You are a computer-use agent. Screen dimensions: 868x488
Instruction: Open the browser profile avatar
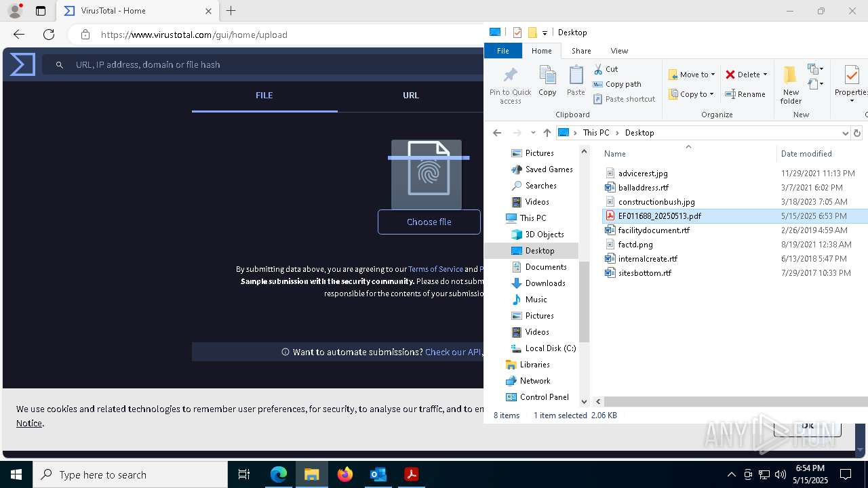(x=15, y=11)
